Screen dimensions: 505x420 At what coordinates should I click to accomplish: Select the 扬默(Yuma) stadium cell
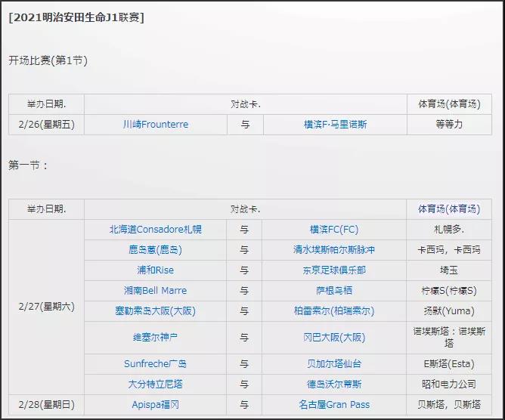[449, 311]
